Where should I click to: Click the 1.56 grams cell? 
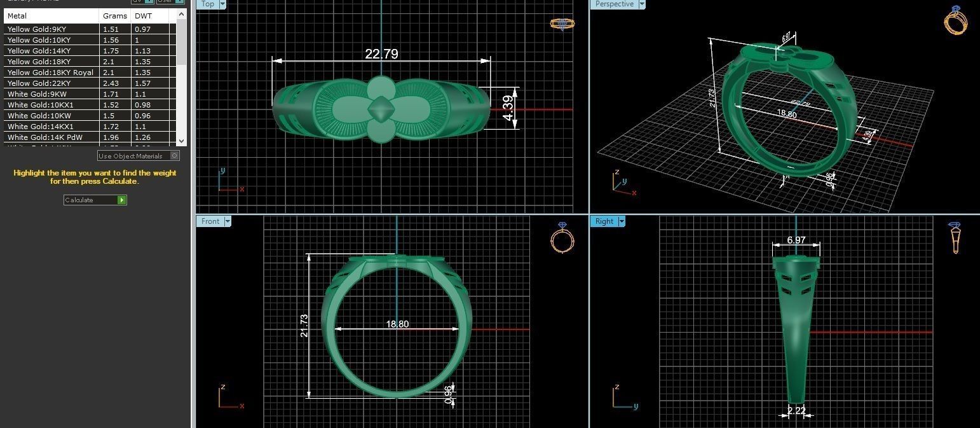pos(115,40)
